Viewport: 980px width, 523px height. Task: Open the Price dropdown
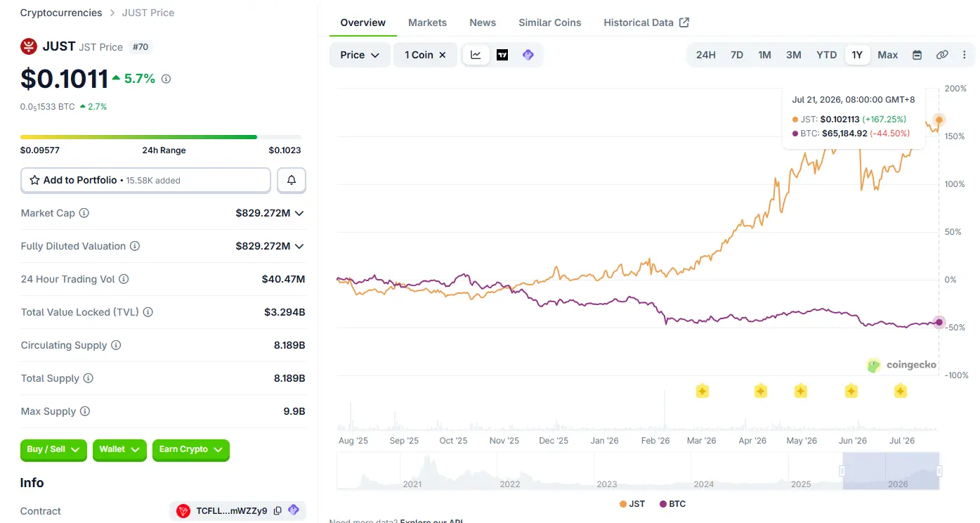pyautogui.click(x=360, y=55)
